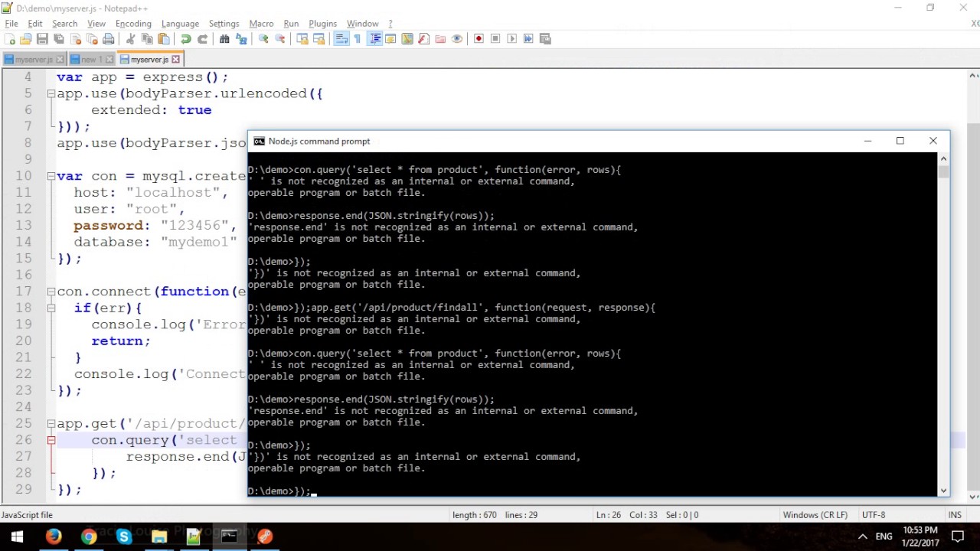The height and width of the screenshot is (551, 980).
Task: Click the Copy toolbar icon
Action: point(146,38)
